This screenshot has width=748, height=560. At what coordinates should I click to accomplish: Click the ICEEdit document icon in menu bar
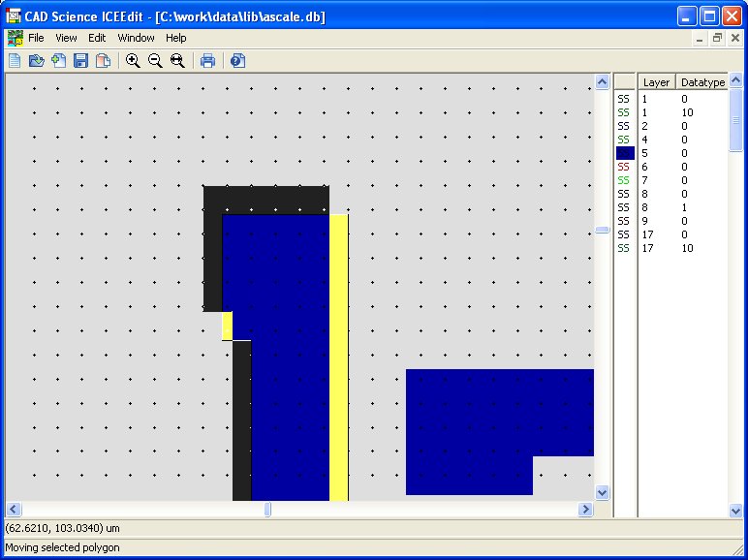[16, 38]
